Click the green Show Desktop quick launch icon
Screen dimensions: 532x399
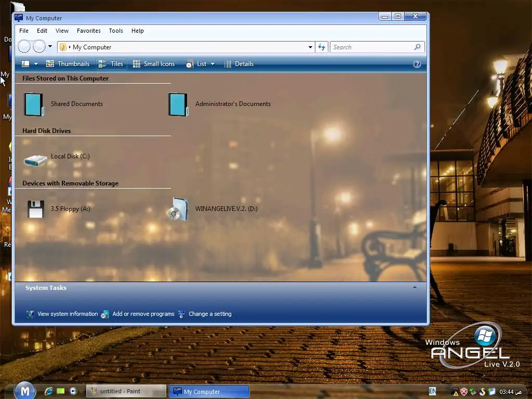(61, 391)
